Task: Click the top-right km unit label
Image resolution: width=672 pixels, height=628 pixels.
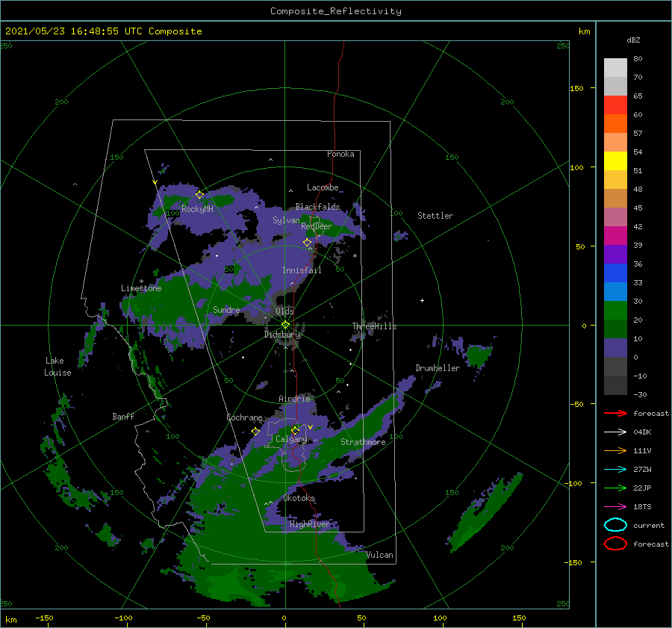Action: [x=584, y=31]
